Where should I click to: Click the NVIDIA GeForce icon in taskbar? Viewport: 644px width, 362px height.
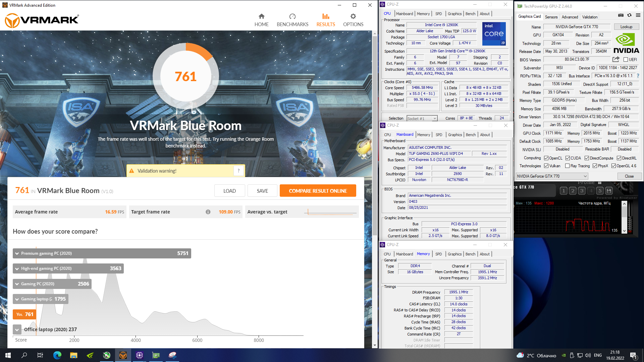click(90, 355)
